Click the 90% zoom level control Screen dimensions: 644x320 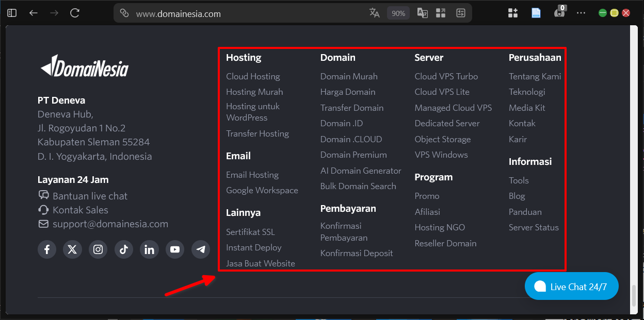point(398,12)
